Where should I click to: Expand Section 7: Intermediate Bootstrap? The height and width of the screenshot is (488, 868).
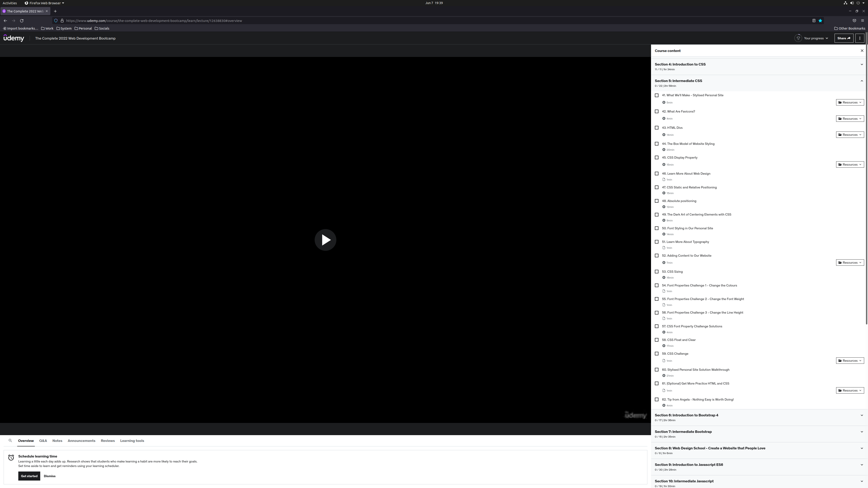pyautogui.click(x=759, y=434)
